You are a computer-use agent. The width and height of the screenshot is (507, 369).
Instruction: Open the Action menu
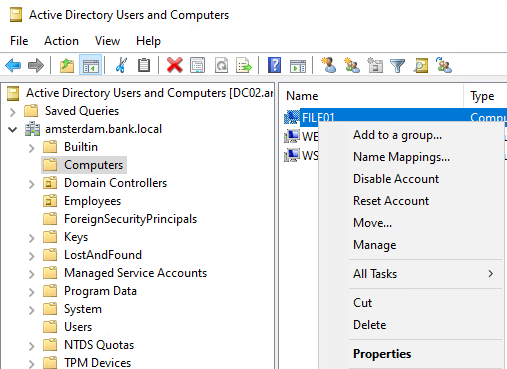coord(61,41)
